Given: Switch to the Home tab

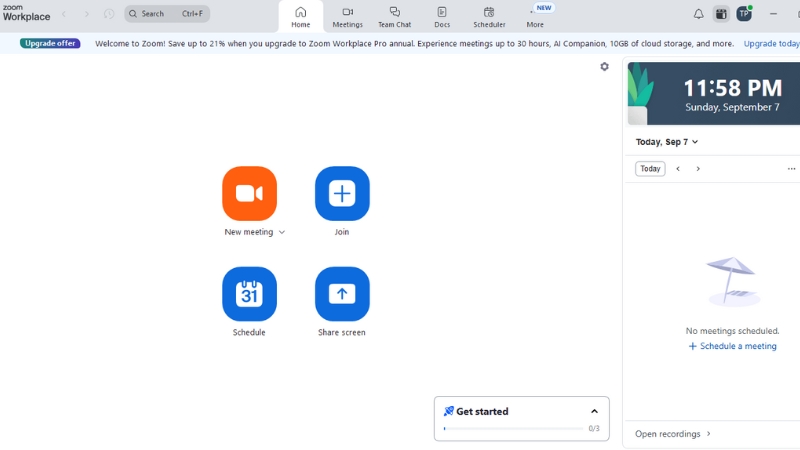Looking at the screenshot, I should [x=301, y=16].
